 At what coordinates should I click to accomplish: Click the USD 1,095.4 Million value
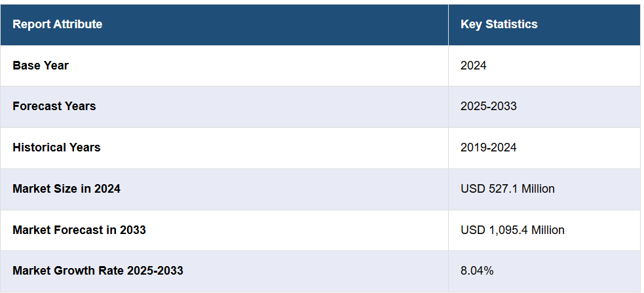pyautogui.click(x=512, y=230)
